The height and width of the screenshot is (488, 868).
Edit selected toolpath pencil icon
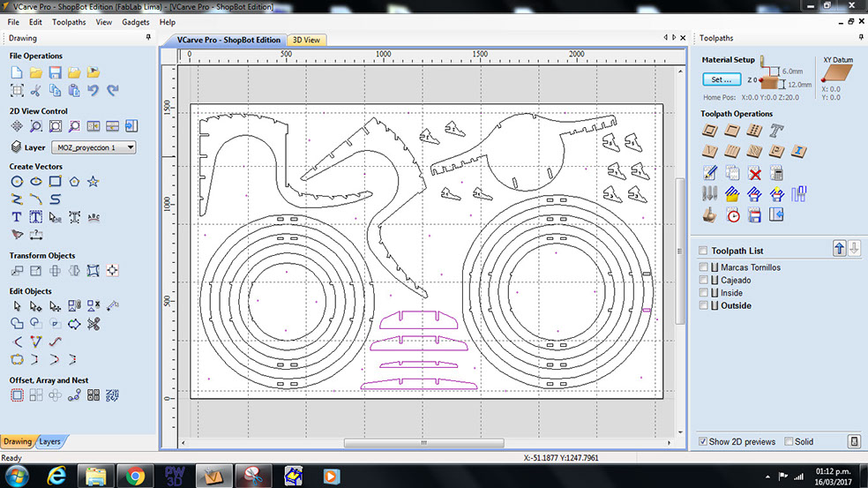[x=710, y=173]
